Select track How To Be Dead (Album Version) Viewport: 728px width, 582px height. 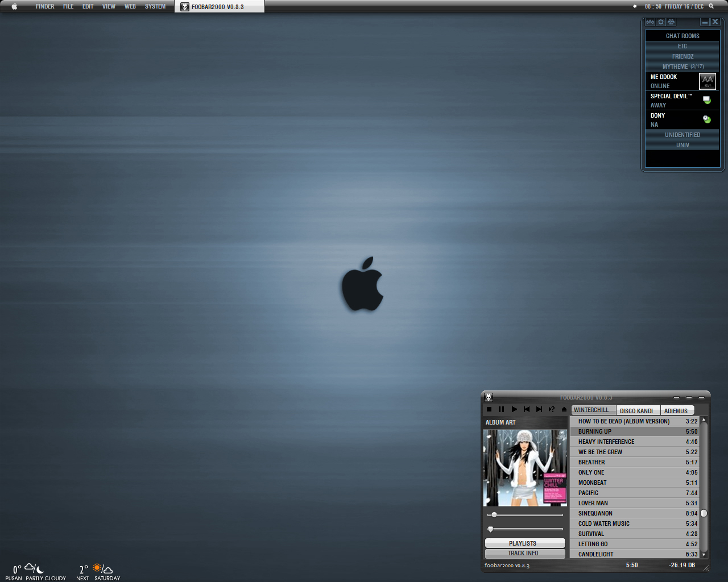[x=635, y=421]
